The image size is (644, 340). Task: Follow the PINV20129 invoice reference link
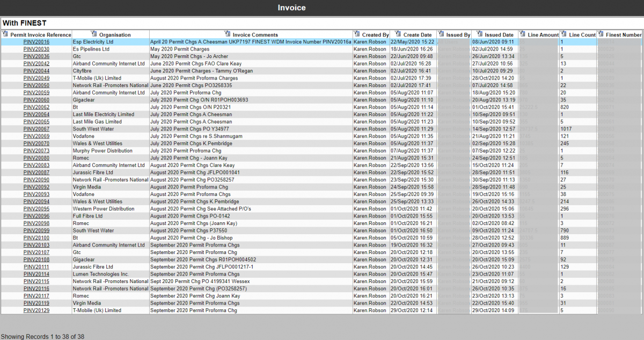36,310
